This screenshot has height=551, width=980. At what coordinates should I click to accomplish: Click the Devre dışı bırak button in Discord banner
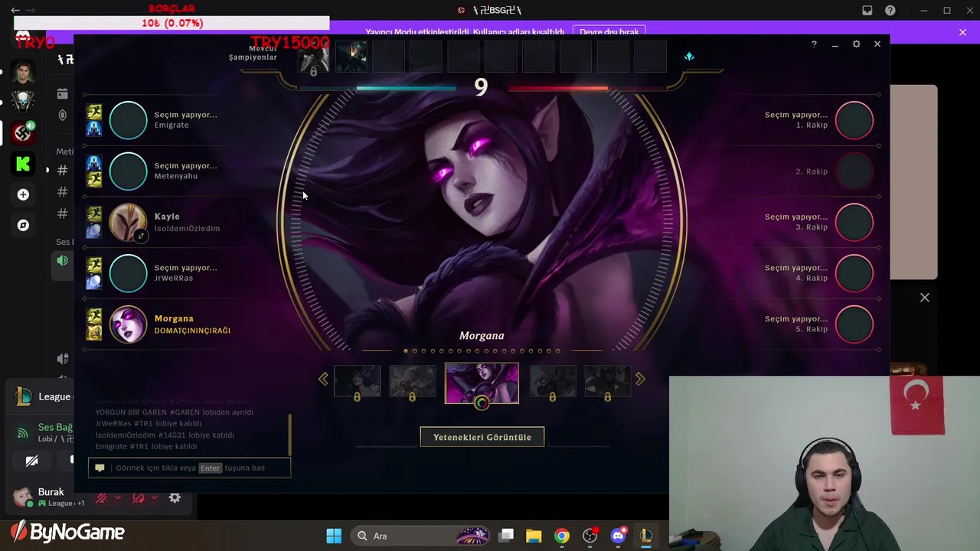pyautogui.click(x=609, y=32)
